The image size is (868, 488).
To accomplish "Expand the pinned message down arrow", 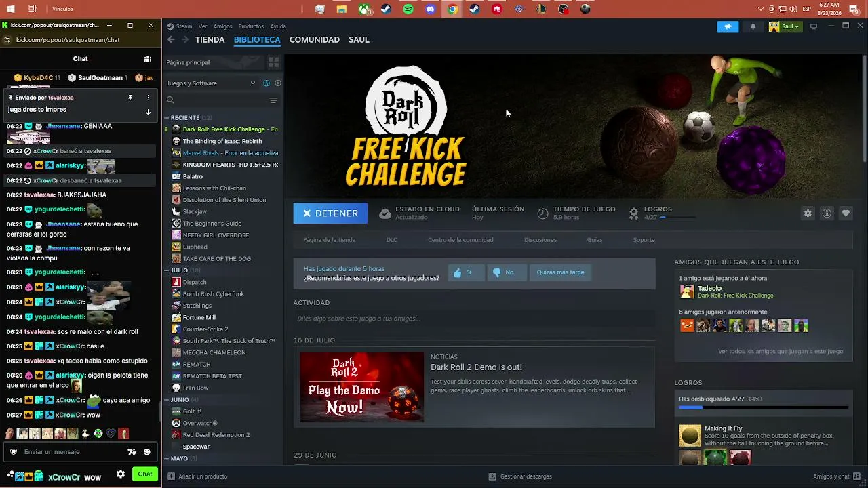I will click(x=148, y=112).
